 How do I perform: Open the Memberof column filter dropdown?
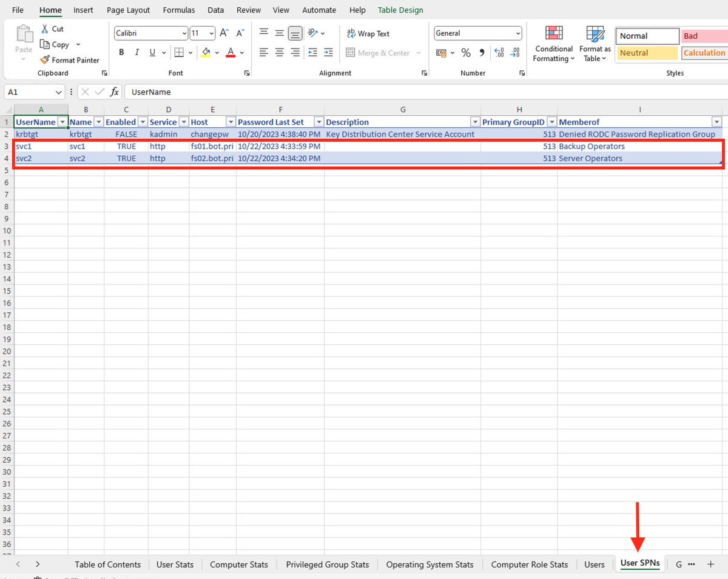(716, 122)
